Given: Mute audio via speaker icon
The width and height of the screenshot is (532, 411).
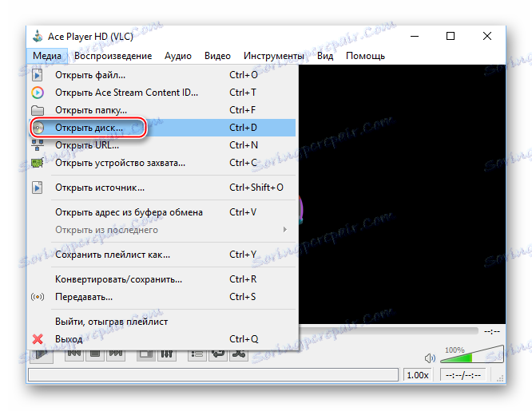Looking at the screenshot, I should point(430,358).
